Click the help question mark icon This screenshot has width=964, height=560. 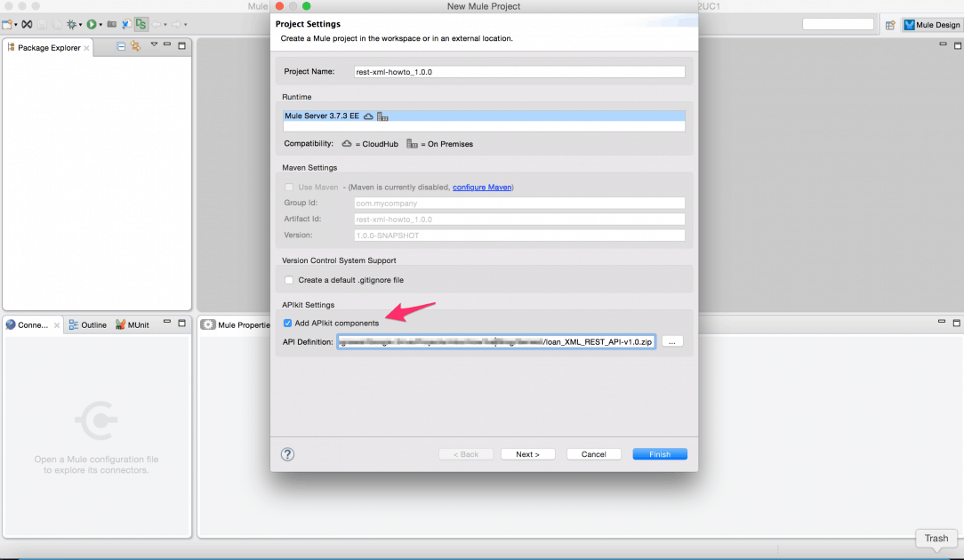(x=287, y=453)
